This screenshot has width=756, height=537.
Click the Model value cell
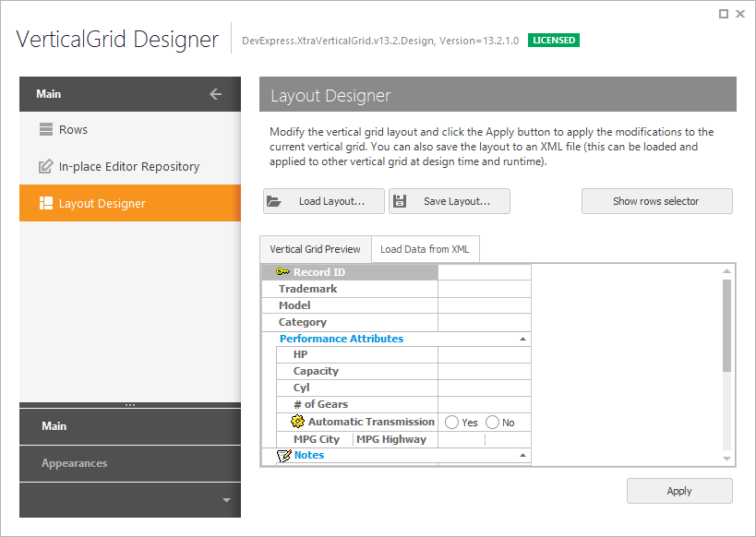(x=485, y=305)
